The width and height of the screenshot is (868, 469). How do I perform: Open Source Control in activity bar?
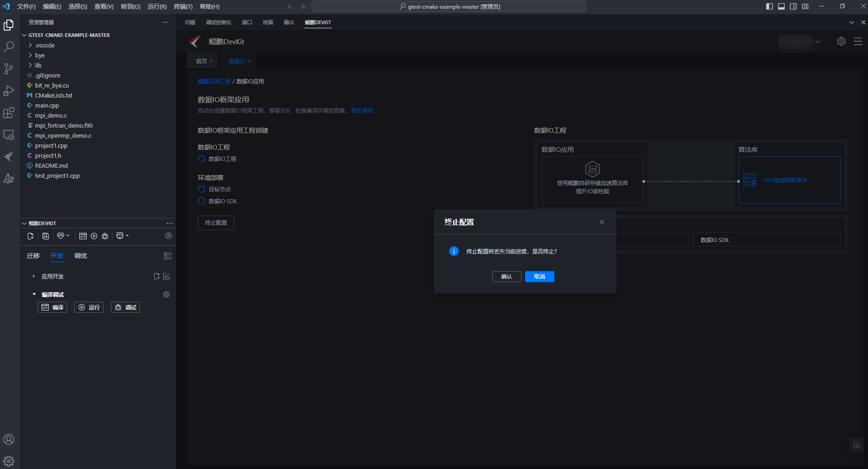click(9, 69)
